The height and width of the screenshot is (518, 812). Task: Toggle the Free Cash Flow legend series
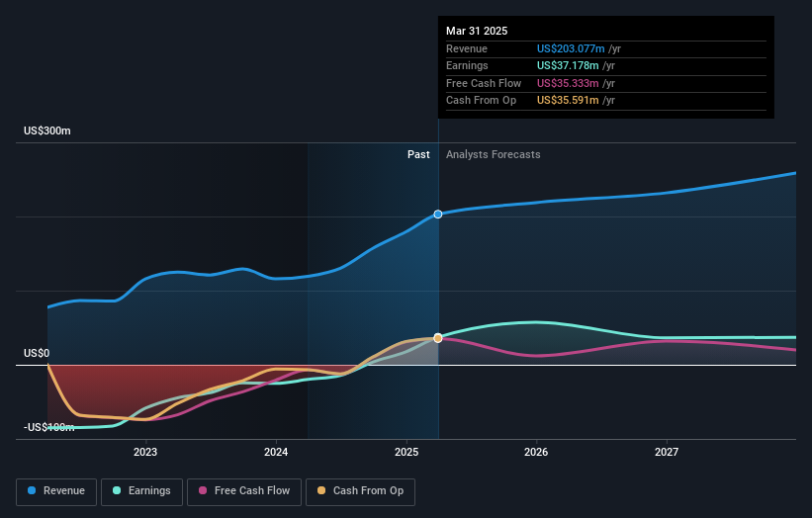pyautogui.click(x=244, y=491)
